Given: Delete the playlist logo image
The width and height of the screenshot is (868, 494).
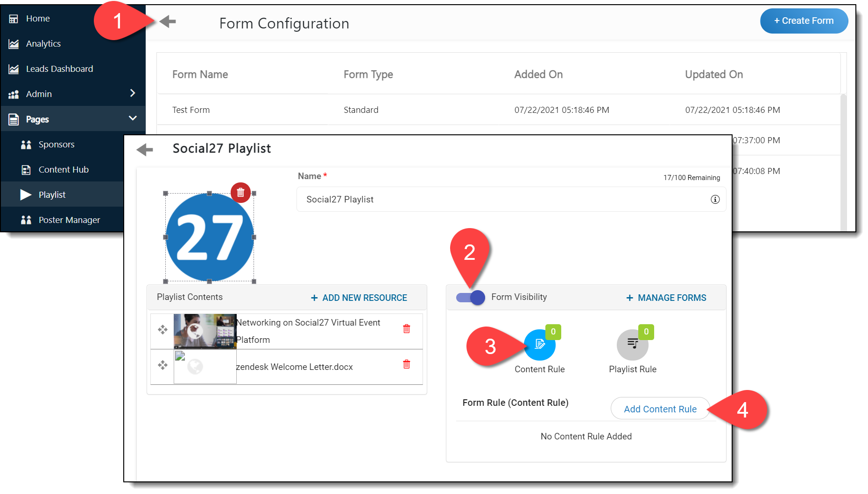Looking at the screenshot, I should pos(240,192).
